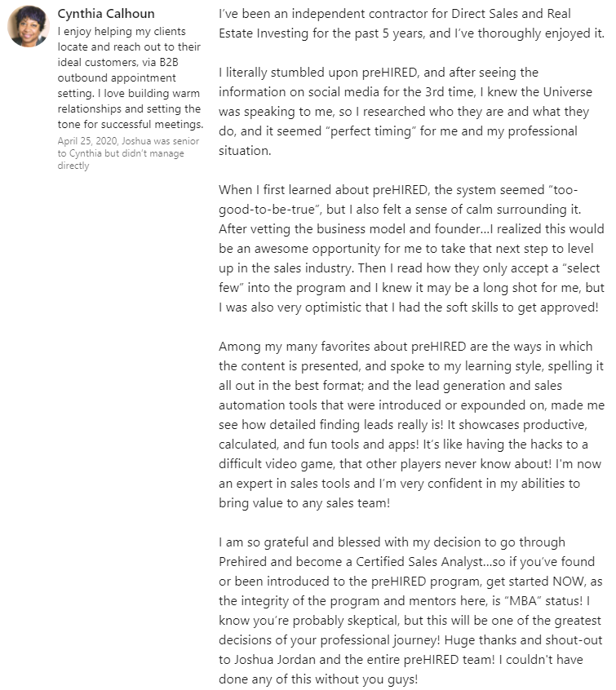Click the headline about B2B outbound appointment setting
The image size is (616, 690).
[x=131, y=77]
